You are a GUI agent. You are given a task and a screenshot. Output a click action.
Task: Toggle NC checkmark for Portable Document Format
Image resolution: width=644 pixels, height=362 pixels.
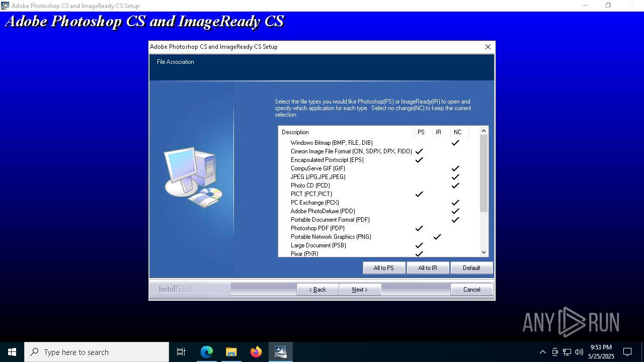click(x=455, y=220)
